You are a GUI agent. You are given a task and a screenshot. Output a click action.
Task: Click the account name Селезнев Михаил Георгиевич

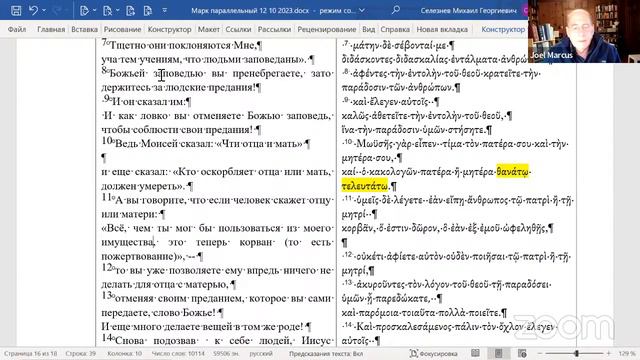[x=469, y=11]
